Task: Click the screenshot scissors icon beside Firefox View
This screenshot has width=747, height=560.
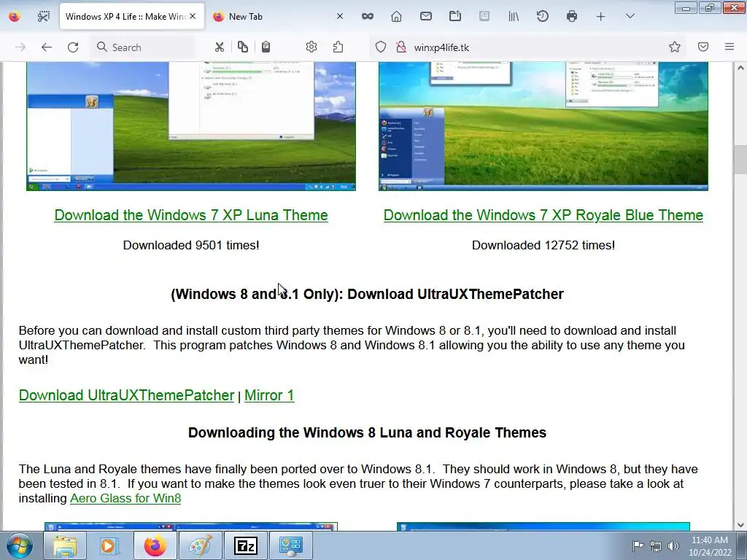Action: tap(43, 17)
